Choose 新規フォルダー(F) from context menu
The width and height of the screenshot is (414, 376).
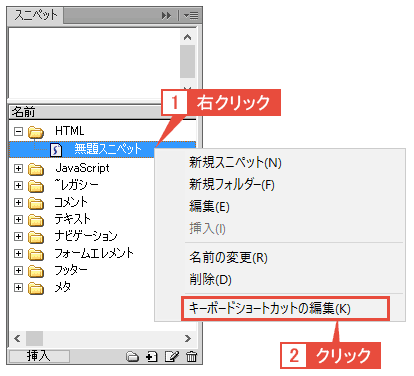pyautogui.click(x=232, y=184)
